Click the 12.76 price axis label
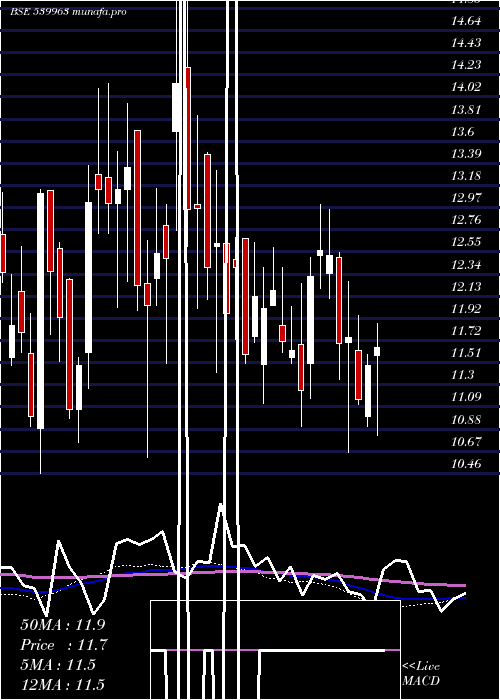The image size is (500, 700). pos(467,220)
